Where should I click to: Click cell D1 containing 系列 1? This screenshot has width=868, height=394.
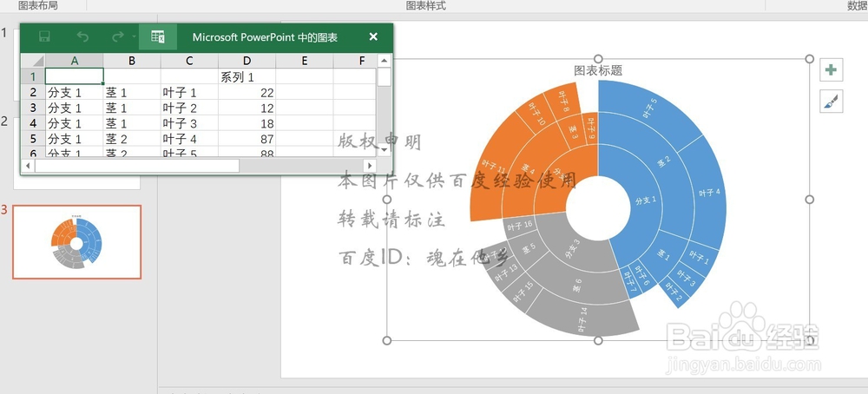(x=247, y=76)
